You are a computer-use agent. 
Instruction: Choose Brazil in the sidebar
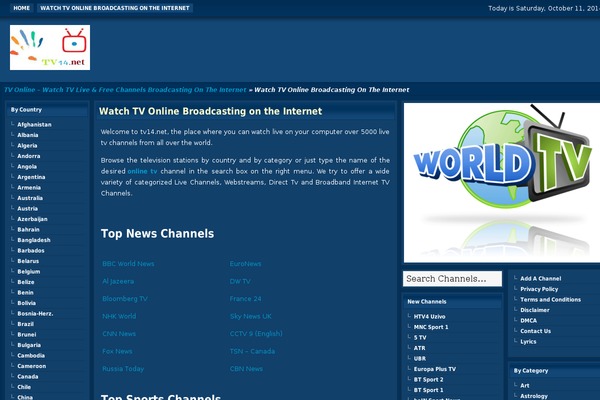(26, 324)
